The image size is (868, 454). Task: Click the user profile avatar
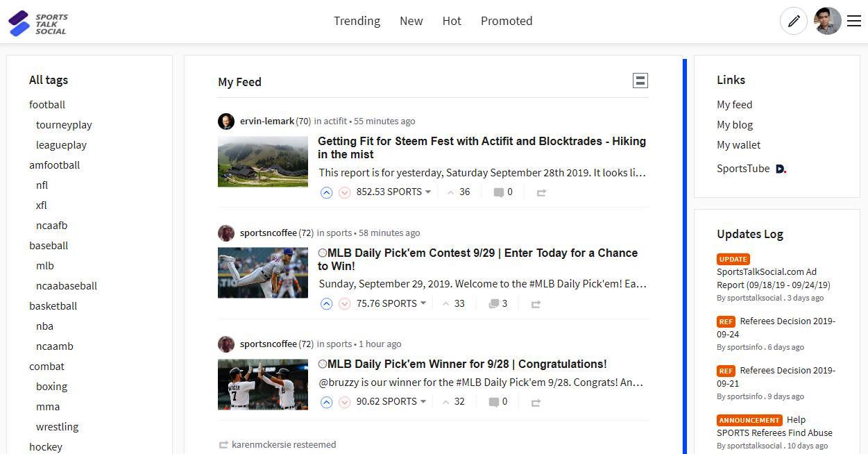click(828, 21)
